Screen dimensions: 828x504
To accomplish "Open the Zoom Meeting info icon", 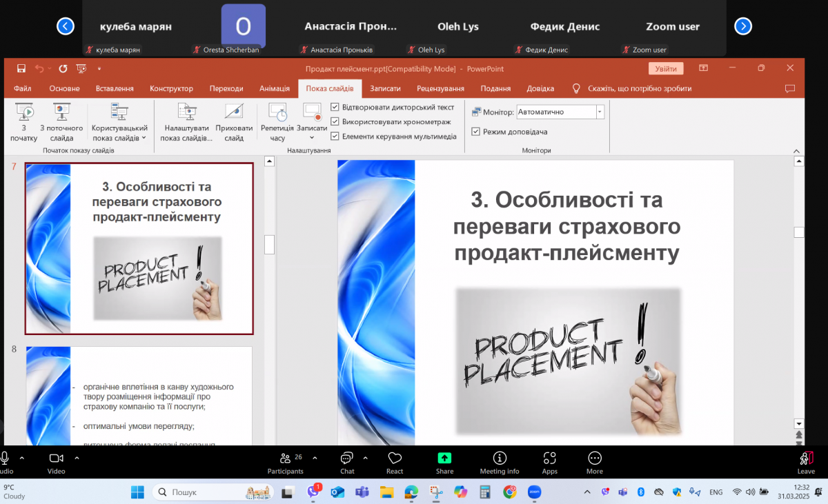I will click(500, 458).
